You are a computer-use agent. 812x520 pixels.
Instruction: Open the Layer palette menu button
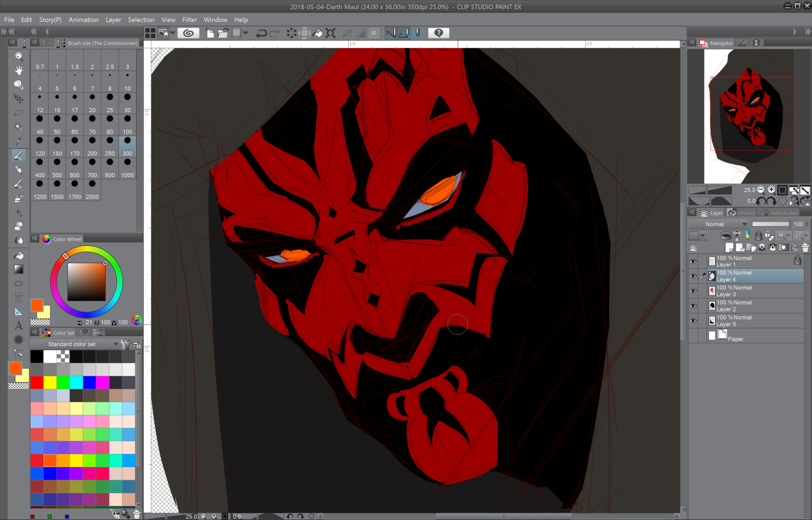692,213
